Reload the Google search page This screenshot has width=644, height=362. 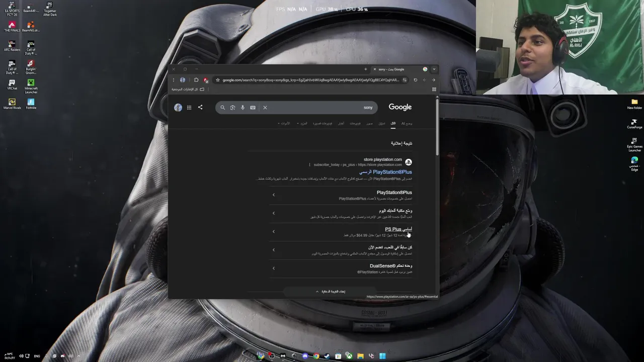coord(416,80)
